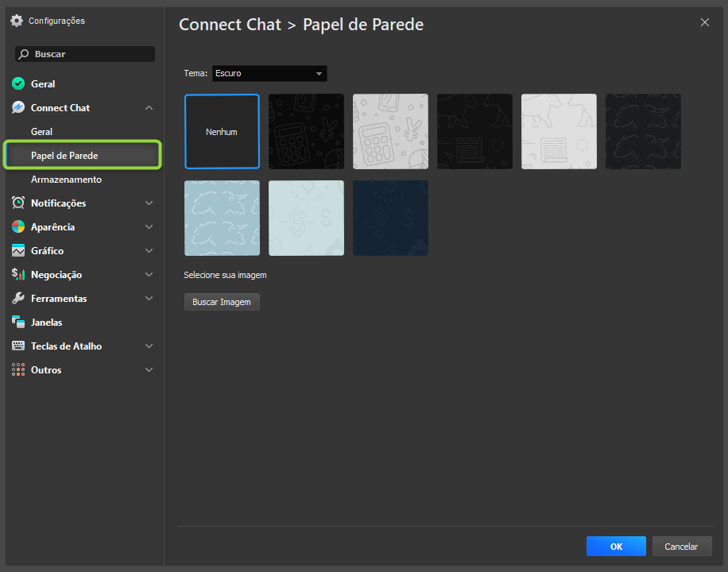Expand the Outros section chevron
This screenshot has height=572, width=728.
point(149,369)
